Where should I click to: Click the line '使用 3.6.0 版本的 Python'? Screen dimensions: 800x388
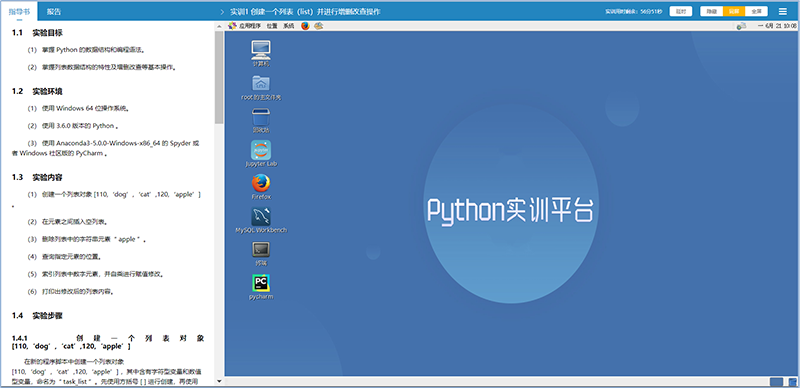click(x=74, y=126)
